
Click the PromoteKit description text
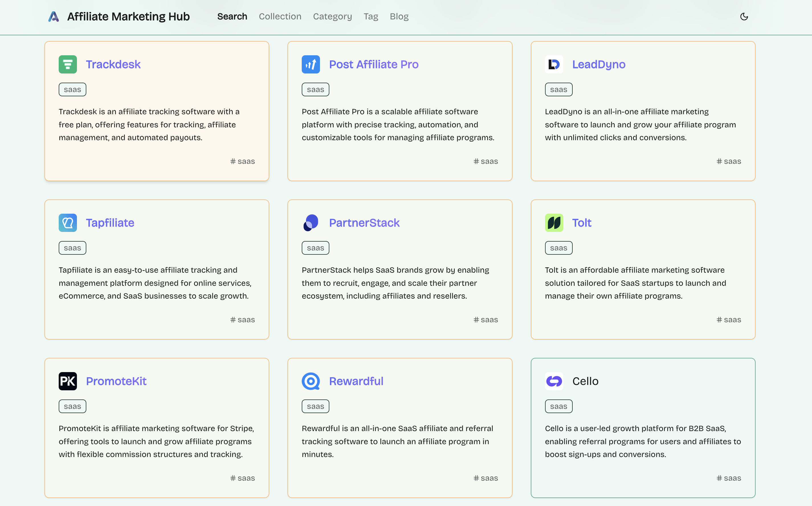157,441
